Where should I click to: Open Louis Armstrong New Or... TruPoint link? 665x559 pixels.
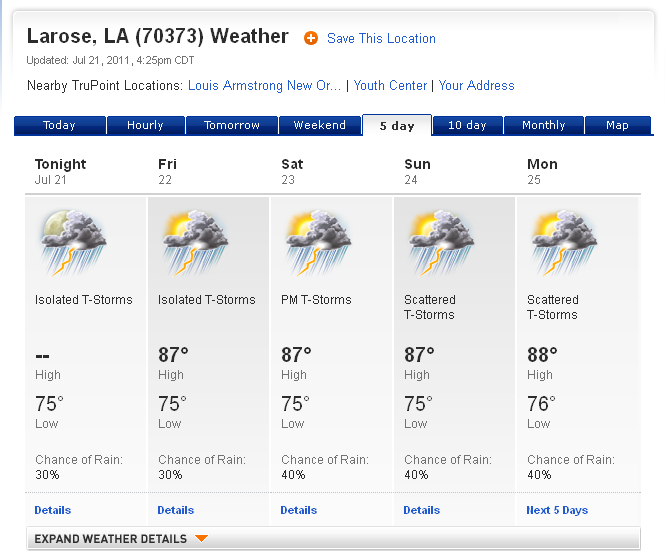click(264, 86)
